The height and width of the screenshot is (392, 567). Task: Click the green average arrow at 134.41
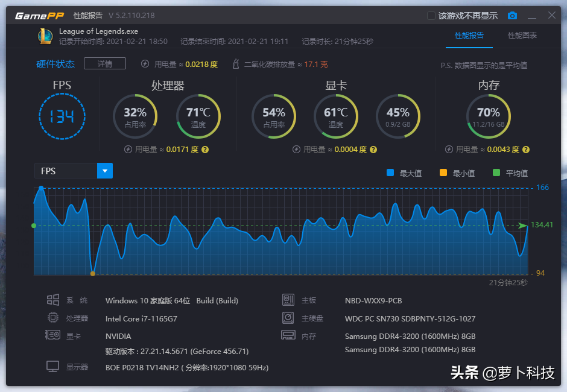pyautogui.click(x=522, y=226)
